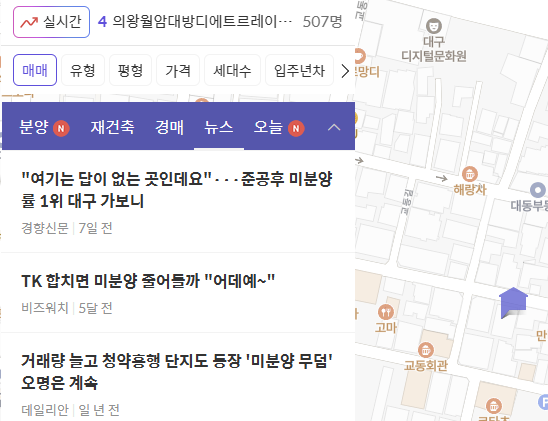Click the N badge beside 오늘
The height and width of the screenshot is (421, 548).
296,129
